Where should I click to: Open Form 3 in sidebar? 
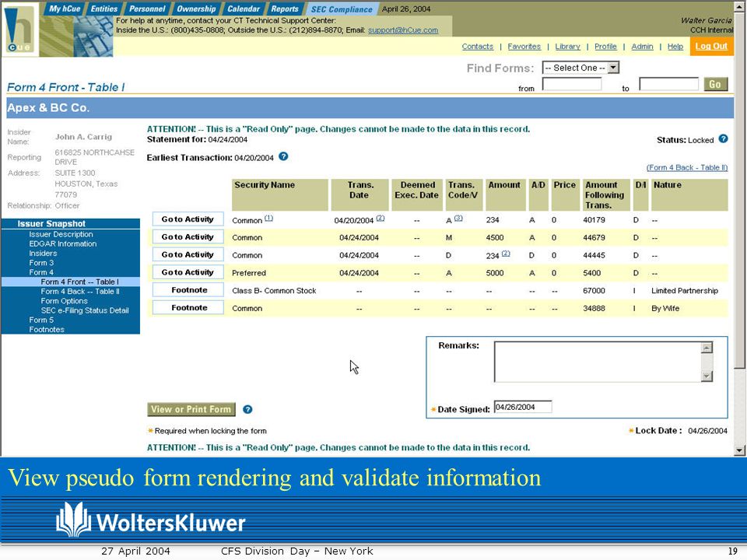click(x=41, y=263)
